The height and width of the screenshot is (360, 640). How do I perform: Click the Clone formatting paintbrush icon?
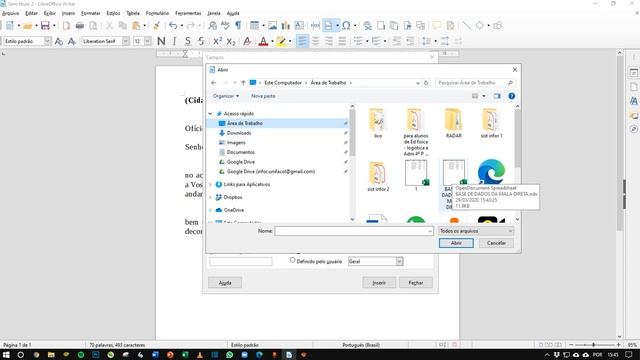tap(156, 26)
